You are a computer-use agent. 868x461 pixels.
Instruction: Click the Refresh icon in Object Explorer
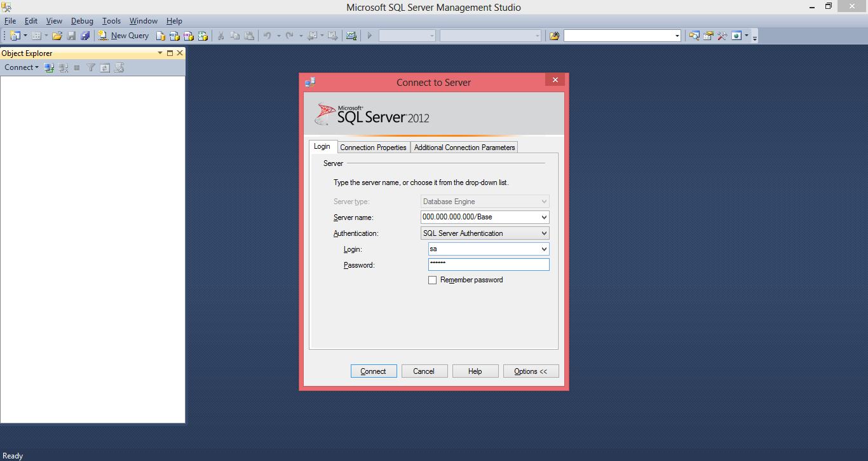coord(105,67)
